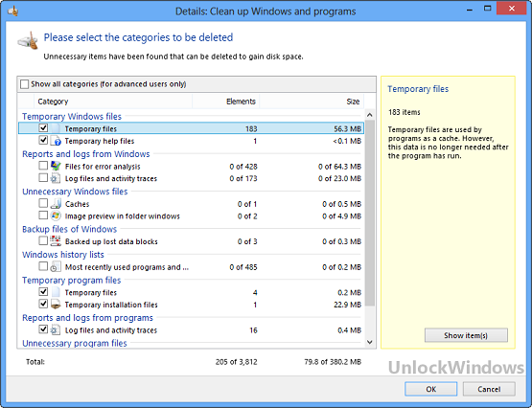Close the Details dialog window
This screenshot has width=532, height=408.
pos(512,9)
